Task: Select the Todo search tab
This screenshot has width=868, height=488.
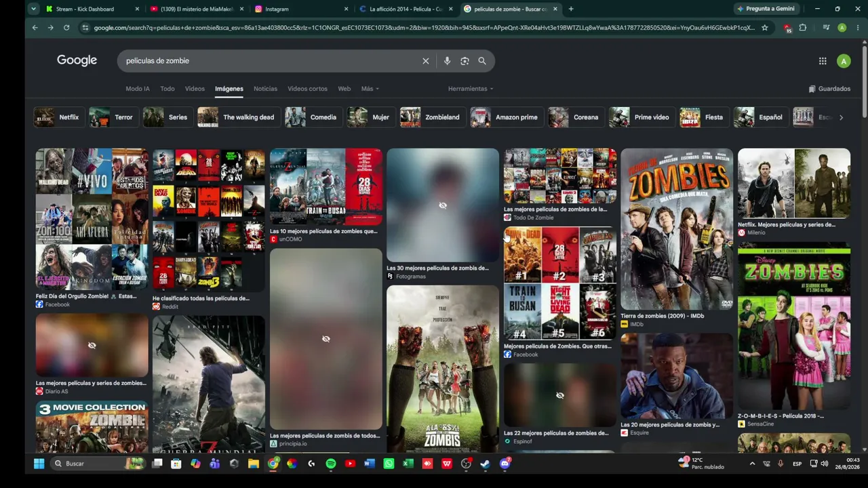Action: 167,89
